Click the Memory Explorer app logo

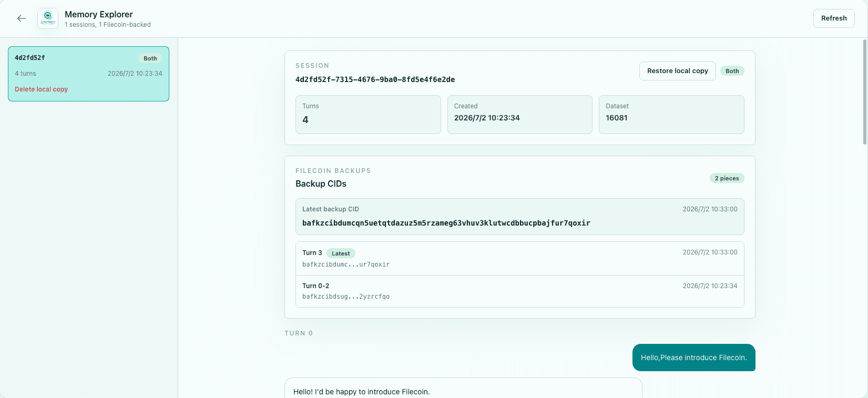tap(48, 18)
